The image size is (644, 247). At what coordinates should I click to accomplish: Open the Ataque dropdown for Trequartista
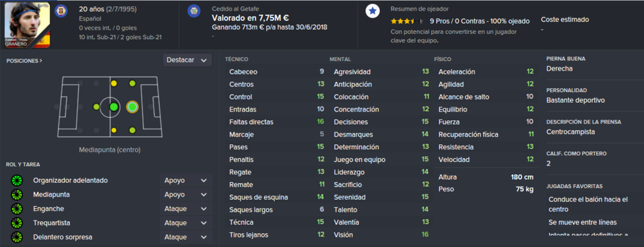click(186, 223)
